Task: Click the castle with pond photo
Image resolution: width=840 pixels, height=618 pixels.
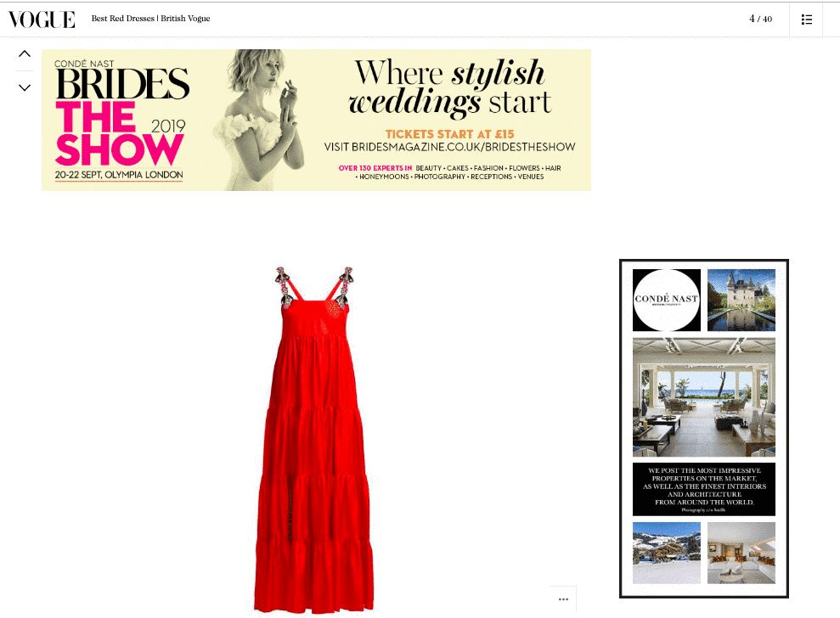Action: (x=741, y=300)
